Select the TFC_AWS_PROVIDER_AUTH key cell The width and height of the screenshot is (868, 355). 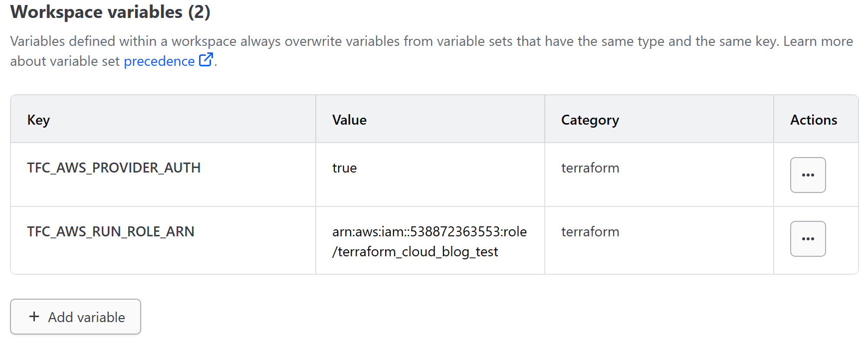pyautogui.click(x=114, y=168)
